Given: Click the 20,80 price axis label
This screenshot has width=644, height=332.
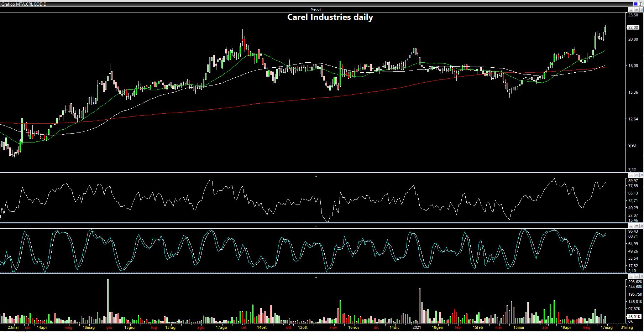Looking at the screenshot, I should pyautogui.click(x=633, y=39).
